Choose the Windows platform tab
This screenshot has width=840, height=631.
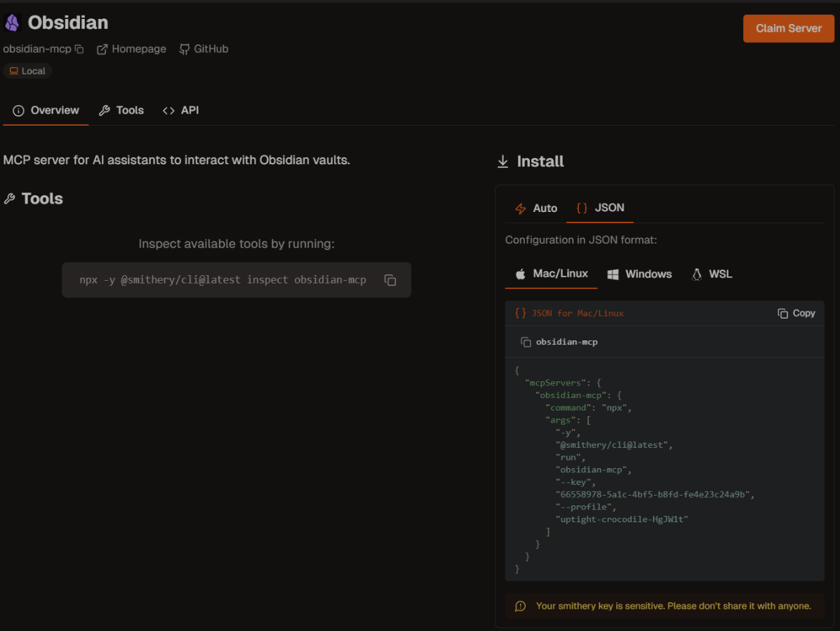[639, 274]
